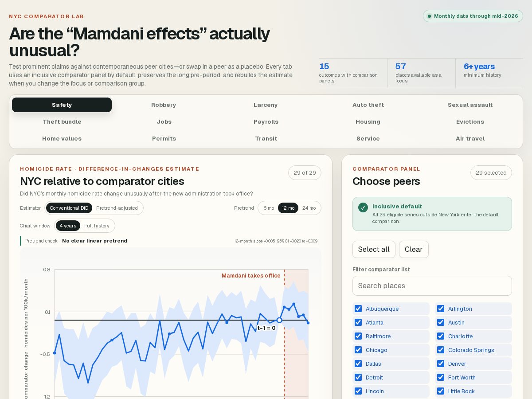Click the Mamdani takes office annotation

251,276
